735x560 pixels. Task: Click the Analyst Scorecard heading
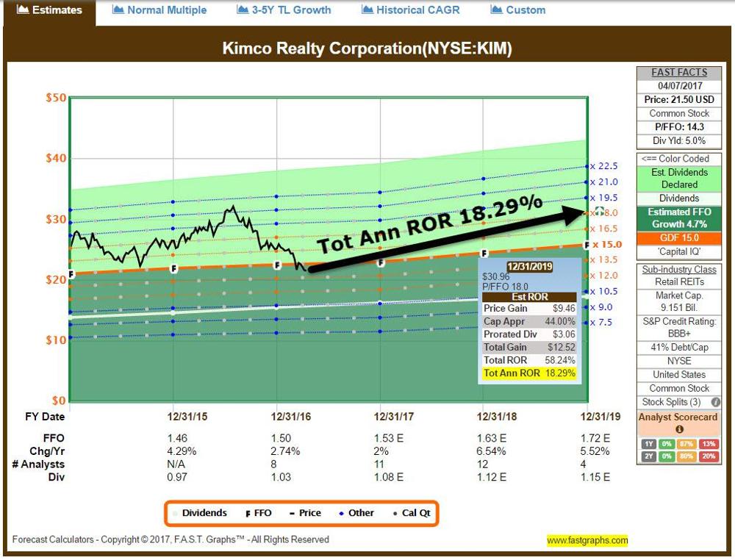(678, 417)
